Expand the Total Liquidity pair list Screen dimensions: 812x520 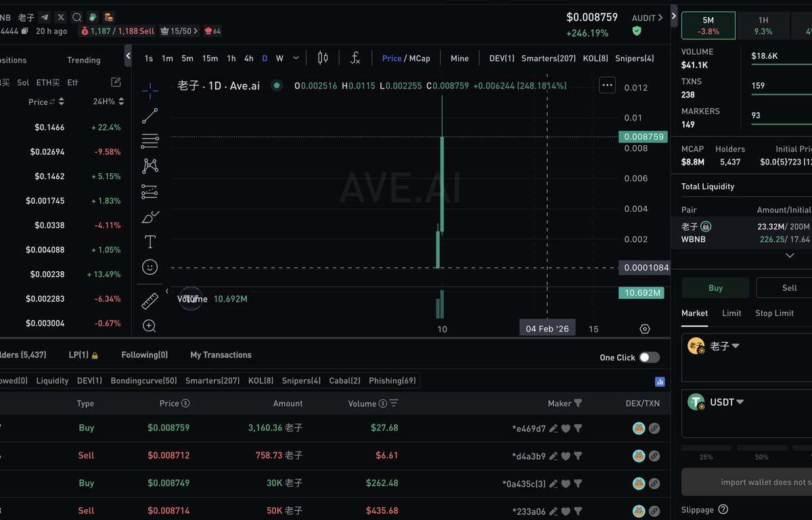[x=789, y=256]
